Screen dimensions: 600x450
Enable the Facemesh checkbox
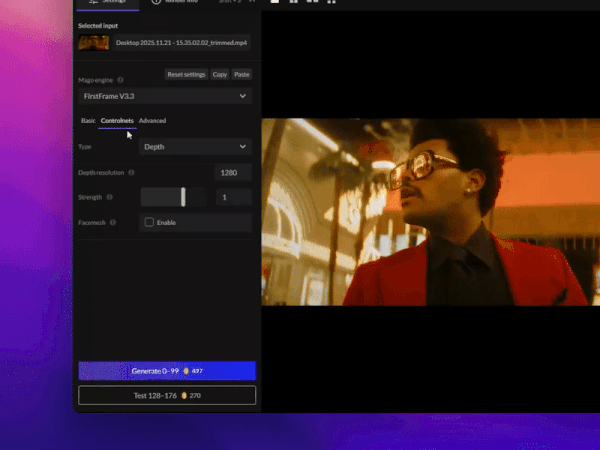[x=149, y=222]
